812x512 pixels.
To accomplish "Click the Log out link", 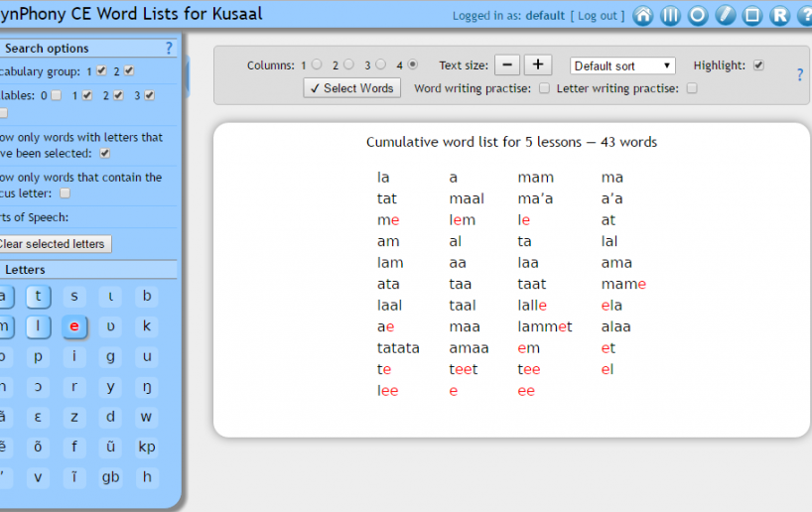I will pos(599,16).
